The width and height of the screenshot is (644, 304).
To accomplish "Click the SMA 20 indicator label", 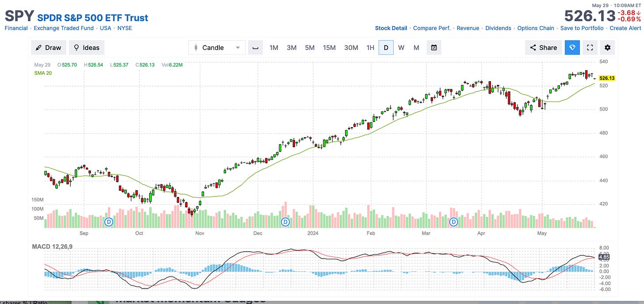I will [x=43, y=73].
